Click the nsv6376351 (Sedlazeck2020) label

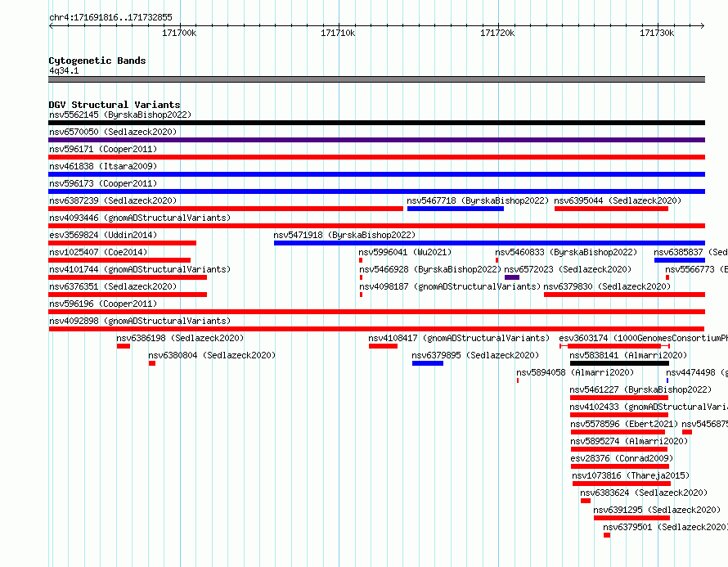(x=113, y=286)
